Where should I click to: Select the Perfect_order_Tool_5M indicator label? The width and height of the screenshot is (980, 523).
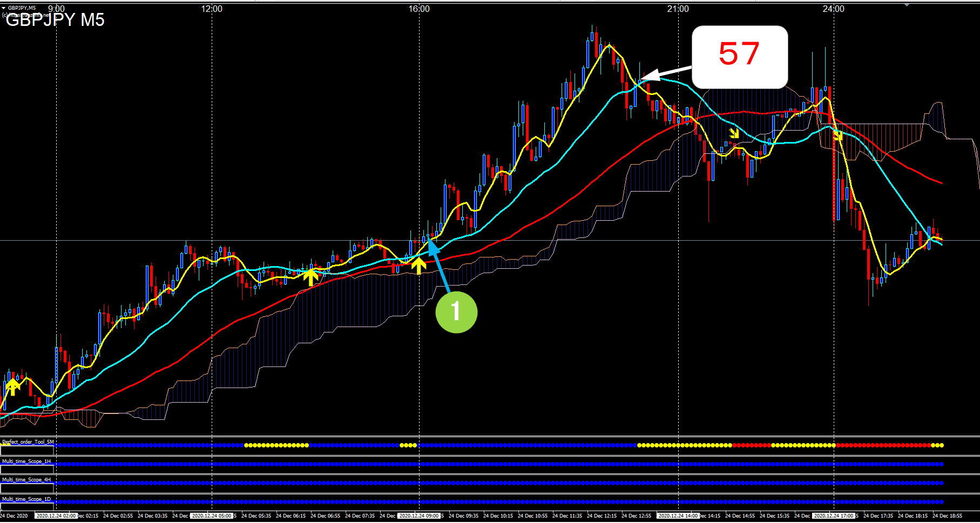coord(28,442)
